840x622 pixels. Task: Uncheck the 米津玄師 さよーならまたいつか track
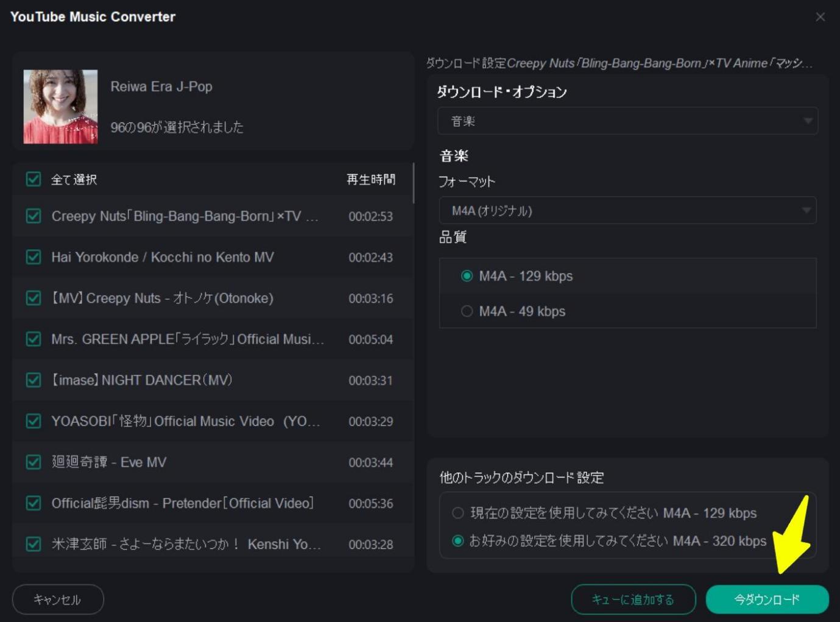[x=34, y=544]
